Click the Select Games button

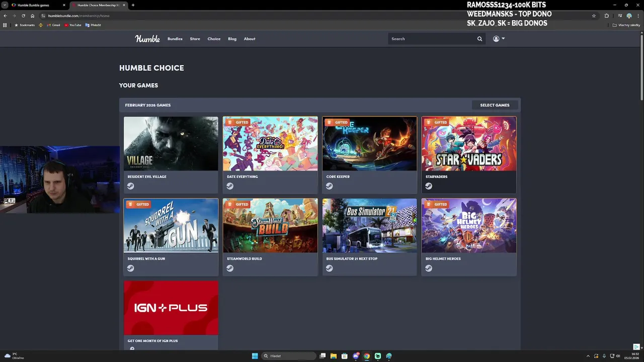(495, 105)
